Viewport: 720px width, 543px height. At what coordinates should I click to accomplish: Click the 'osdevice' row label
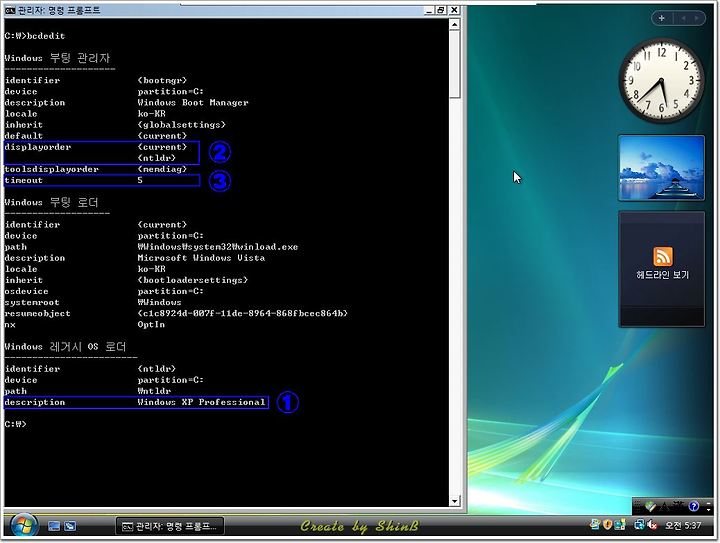[x=26, y=291]
